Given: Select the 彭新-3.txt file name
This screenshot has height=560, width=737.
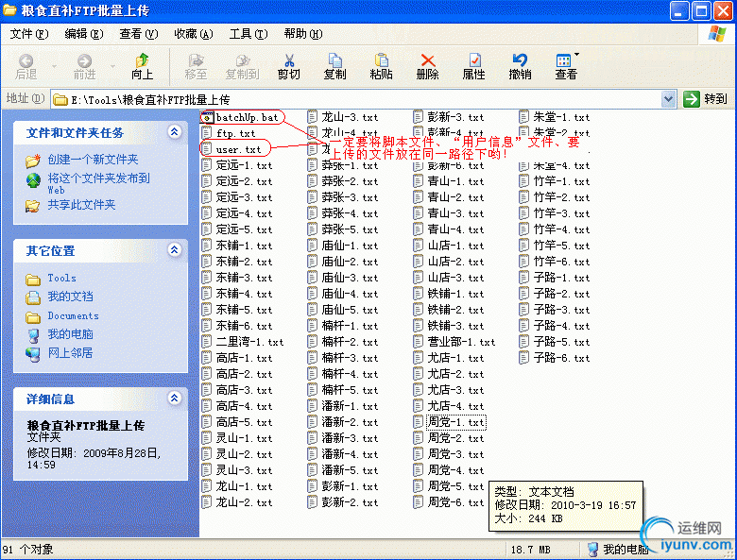Looking at the screenshot, I should pos(456,117).
